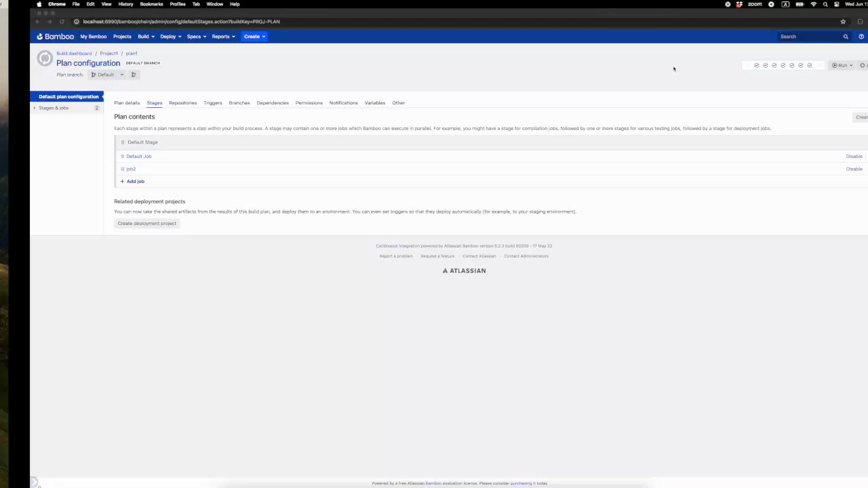The image size is (868, 488).
Task: Open the Create dropdown button
Action: coord(254,37)
